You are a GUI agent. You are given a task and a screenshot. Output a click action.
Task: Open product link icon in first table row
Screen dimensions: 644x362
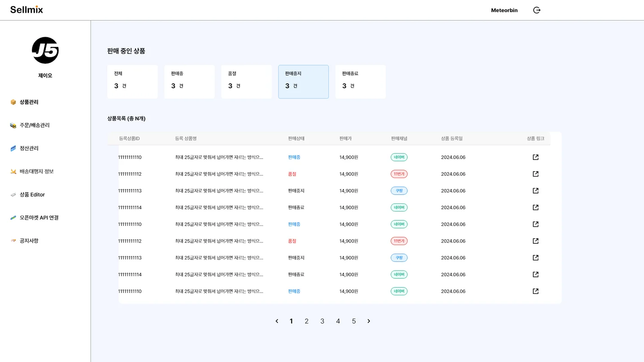(x=535, y=157)
